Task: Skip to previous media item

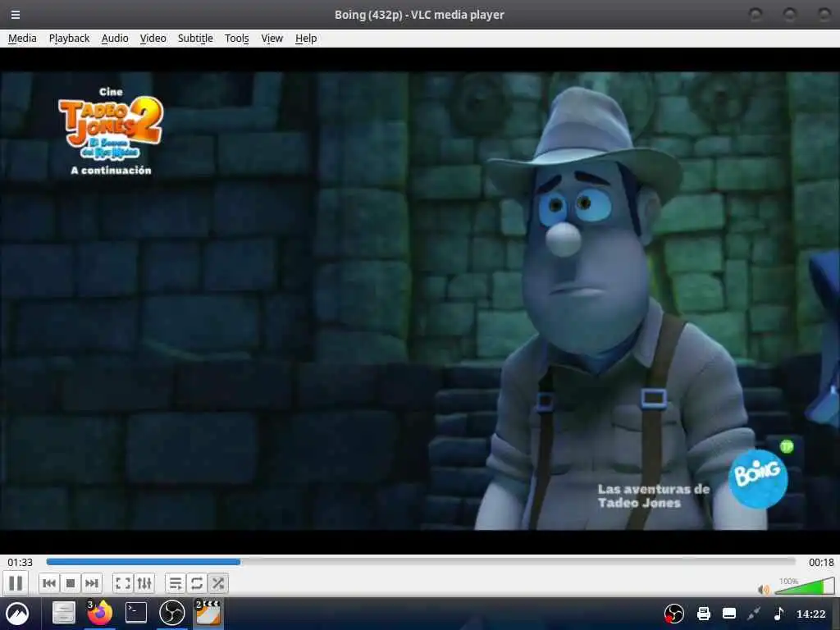Action: pos(49,583)
